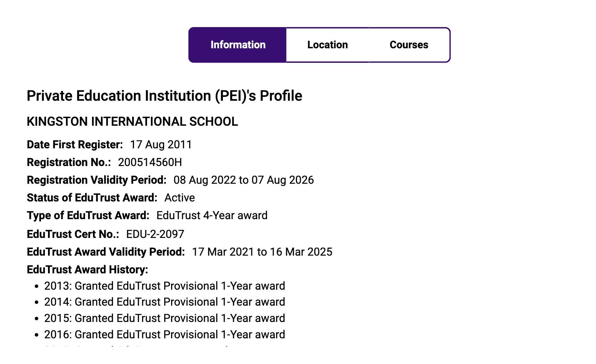Click the 08 Aug 2022 to 07 Aug 2026 text
The width and height of the screenshot is (596, 364).
click(x=243, y=180)
